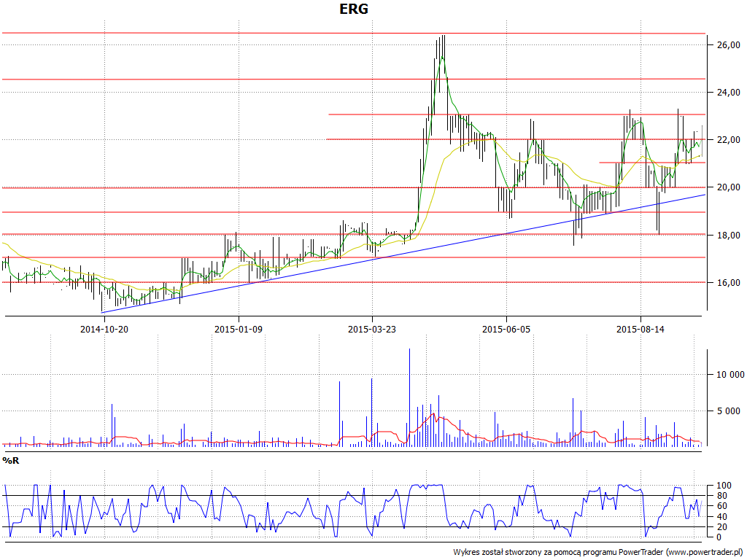Click the 2015-08-14 date label

pos(640,329)
